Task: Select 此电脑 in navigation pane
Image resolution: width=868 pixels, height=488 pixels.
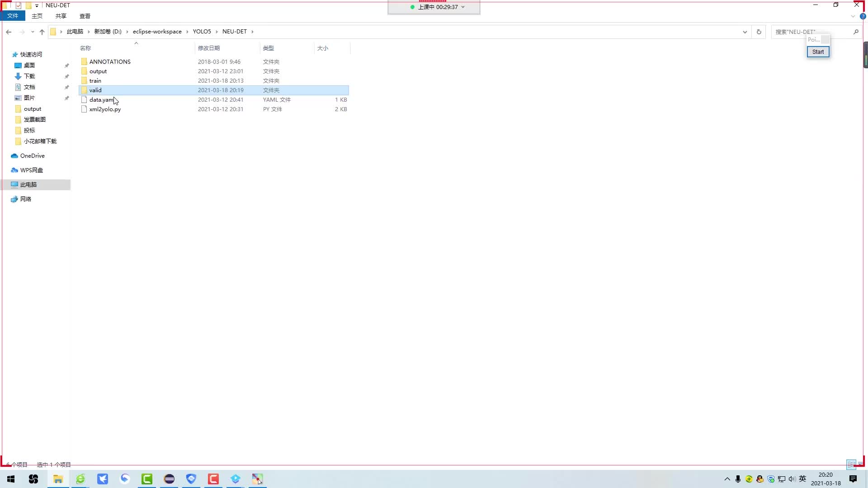Action: click(28, 185)
